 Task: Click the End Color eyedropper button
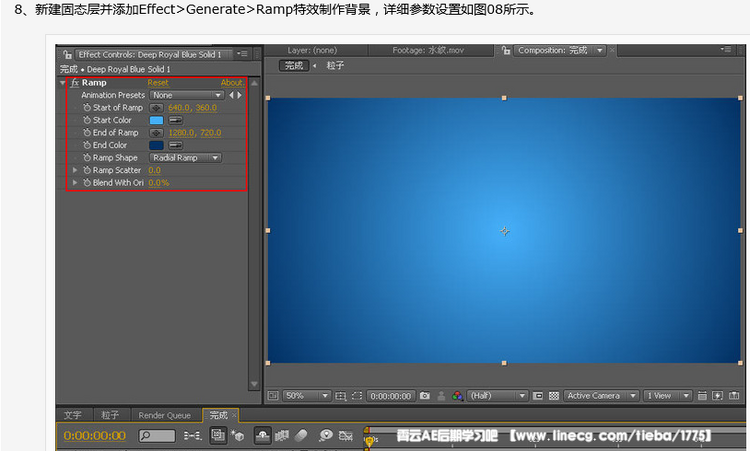176,145
